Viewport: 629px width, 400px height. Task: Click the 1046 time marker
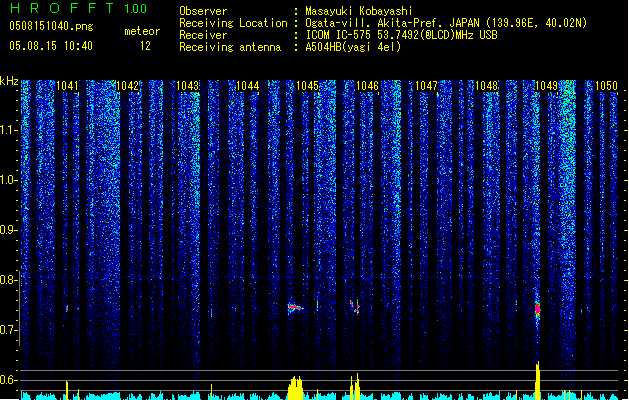[x=367, y=86]
